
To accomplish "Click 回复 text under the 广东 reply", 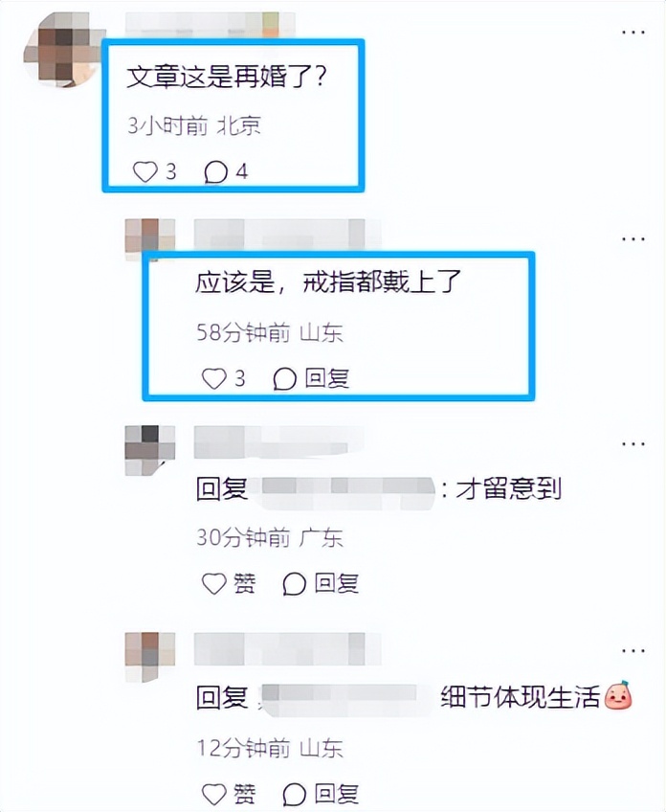I will tap(337, 584).
